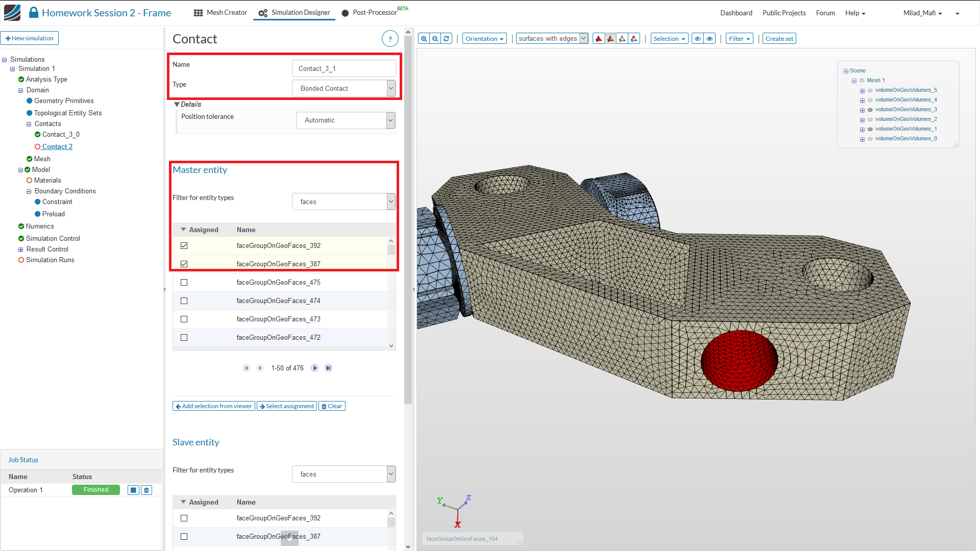
Task: Click the Create set button
Action: click(779, 39)
